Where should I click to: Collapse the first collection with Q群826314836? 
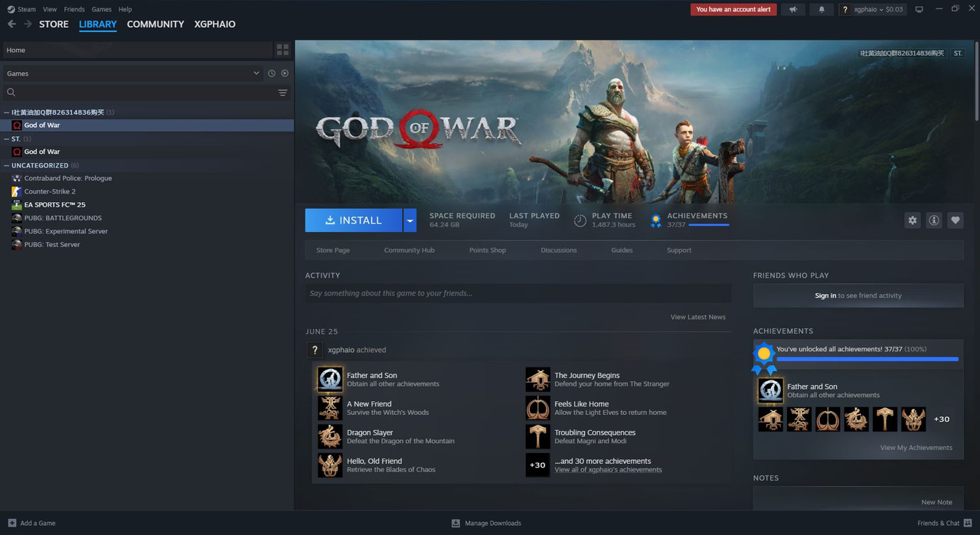pyautogui.click(x=7, y=113)
